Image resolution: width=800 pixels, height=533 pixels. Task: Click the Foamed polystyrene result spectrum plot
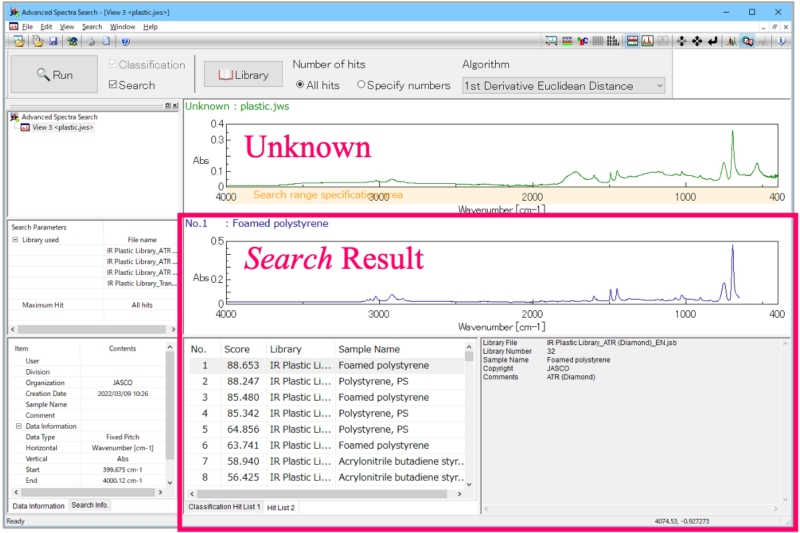503,272
